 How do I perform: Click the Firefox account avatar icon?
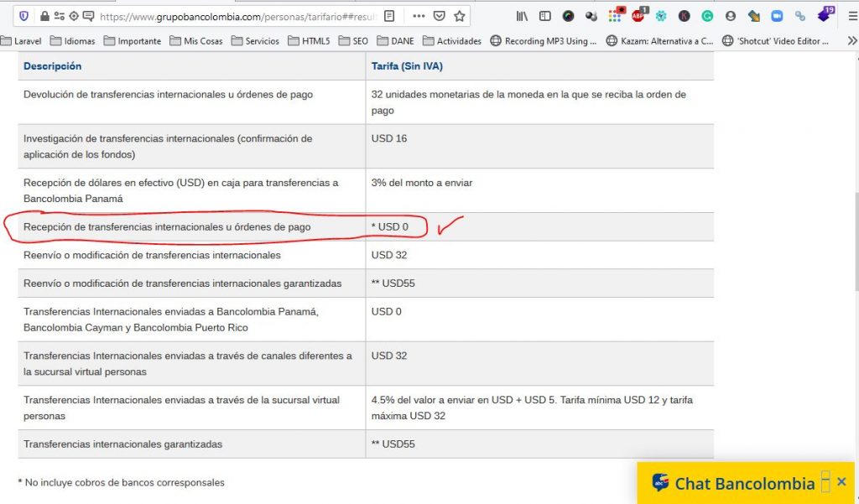(731, 17)
